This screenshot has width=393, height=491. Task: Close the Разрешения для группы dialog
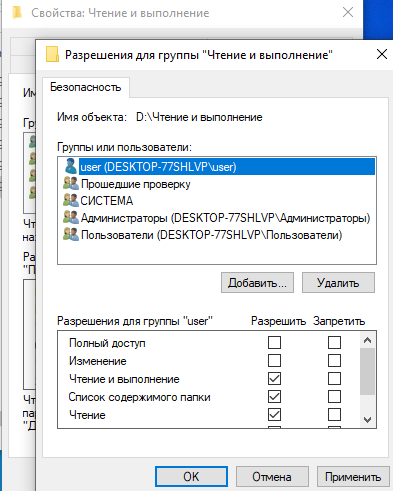coord(382,54)
